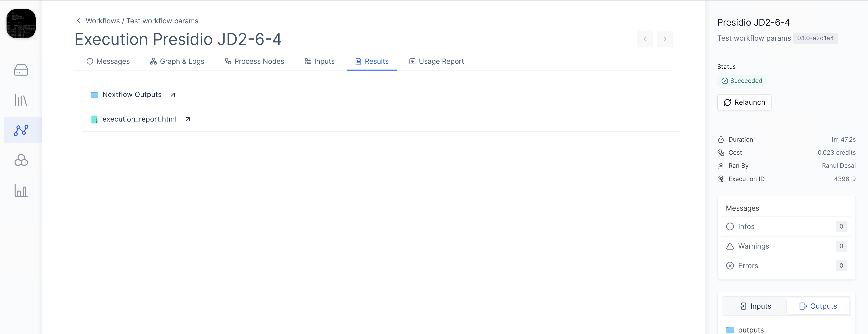Open execution_report.html file row
The width and height of the screenshot is (868, 334).
(x=382, y=119)
